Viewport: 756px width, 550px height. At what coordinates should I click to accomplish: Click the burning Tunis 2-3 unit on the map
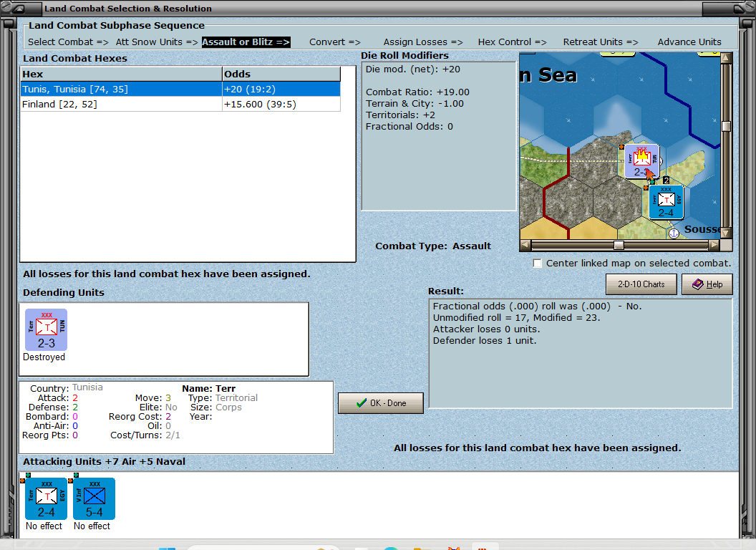coord(642,161)
